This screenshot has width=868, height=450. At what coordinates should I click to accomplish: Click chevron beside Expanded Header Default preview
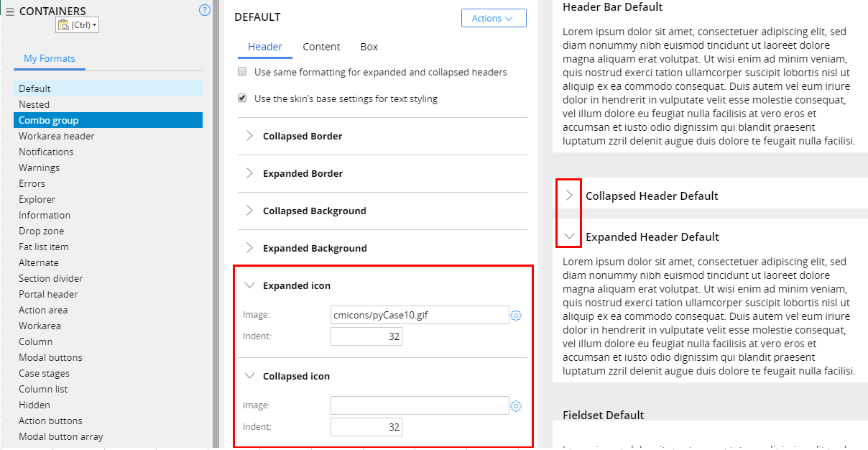tap(569, 237)
